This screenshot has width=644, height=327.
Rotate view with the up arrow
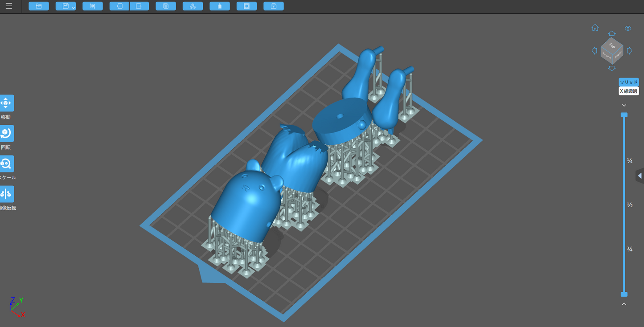coord(612,33)
